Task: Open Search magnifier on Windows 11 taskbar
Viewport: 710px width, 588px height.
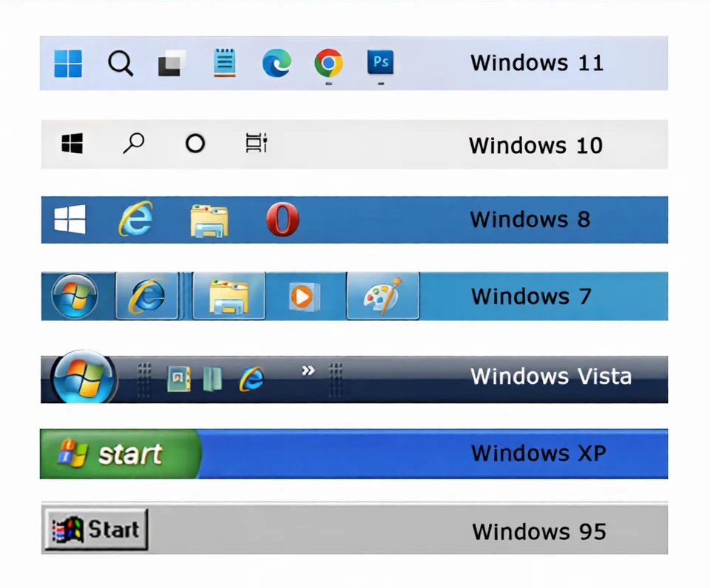Action: [x=121, y=64]
